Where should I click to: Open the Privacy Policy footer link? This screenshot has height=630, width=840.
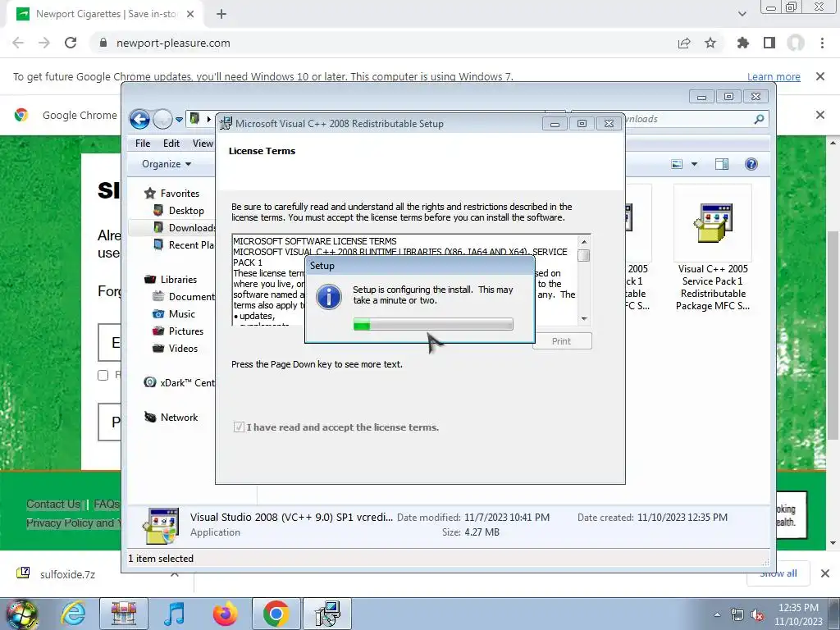click(73, 523)
